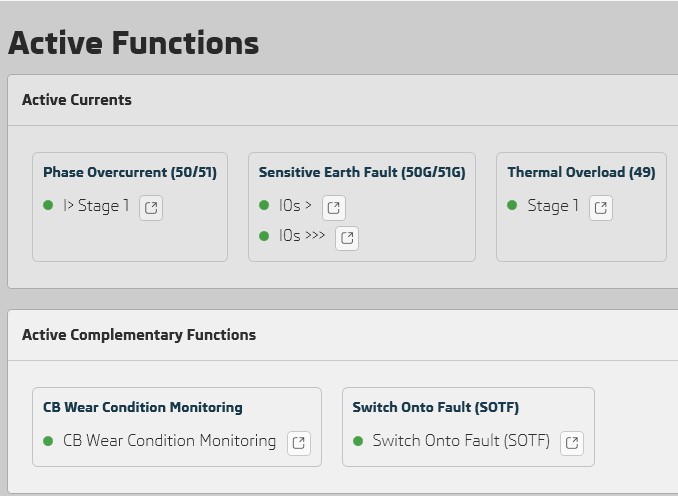
Task: Select Active Complementary Functions section header
Action: point(139,335)
